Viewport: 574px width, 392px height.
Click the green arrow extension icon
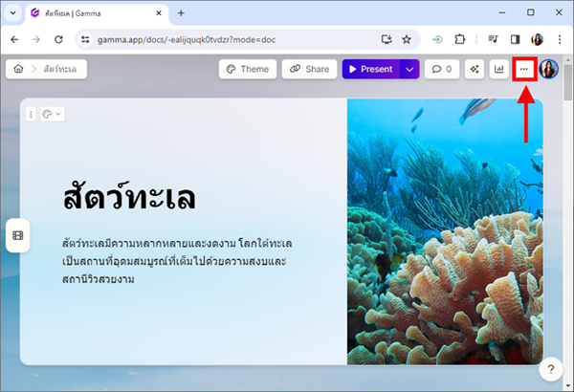437,39
